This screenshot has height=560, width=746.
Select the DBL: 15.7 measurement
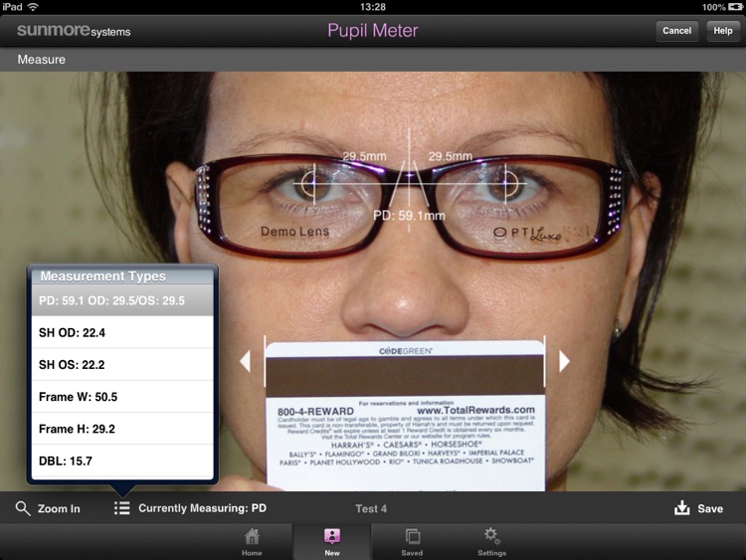pos(122,461)
